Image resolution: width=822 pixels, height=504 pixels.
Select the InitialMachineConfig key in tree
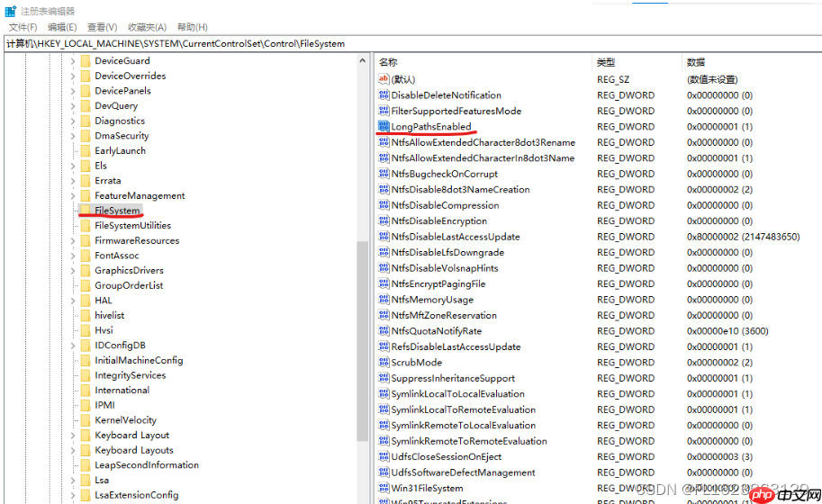[x=139, y=360]
